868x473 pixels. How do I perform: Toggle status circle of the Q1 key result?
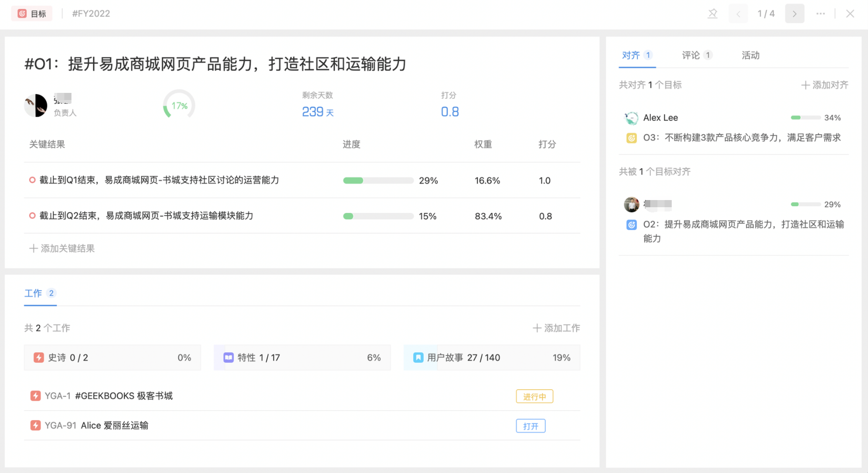[32, 180]
